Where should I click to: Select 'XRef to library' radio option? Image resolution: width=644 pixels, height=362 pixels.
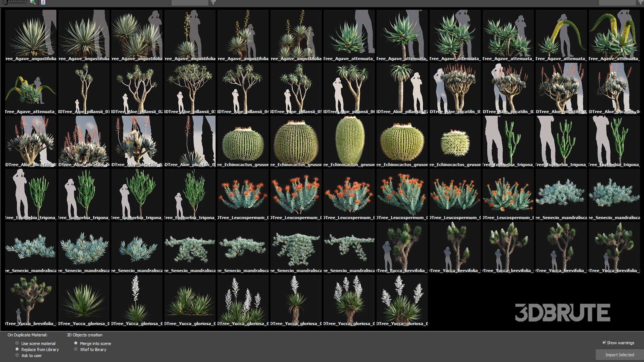pyautogui.click(x=76, y=349)
